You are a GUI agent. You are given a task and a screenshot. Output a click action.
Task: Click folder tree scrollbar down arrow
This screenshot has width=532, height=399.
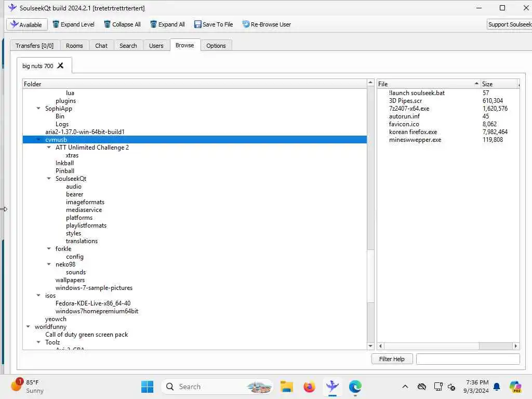370,346
